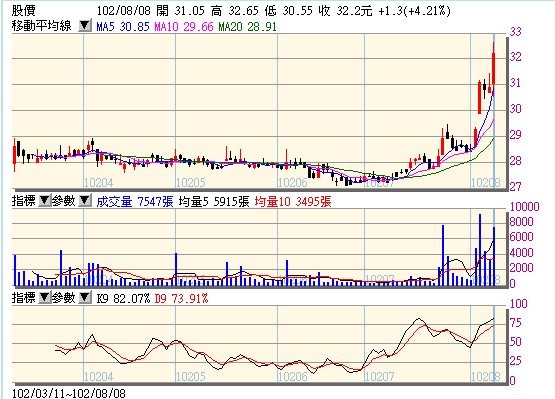This screenshot has height=399, width=555.
Task: Click the 低 30.55 low price value
Action: click(x=288, y=11)
